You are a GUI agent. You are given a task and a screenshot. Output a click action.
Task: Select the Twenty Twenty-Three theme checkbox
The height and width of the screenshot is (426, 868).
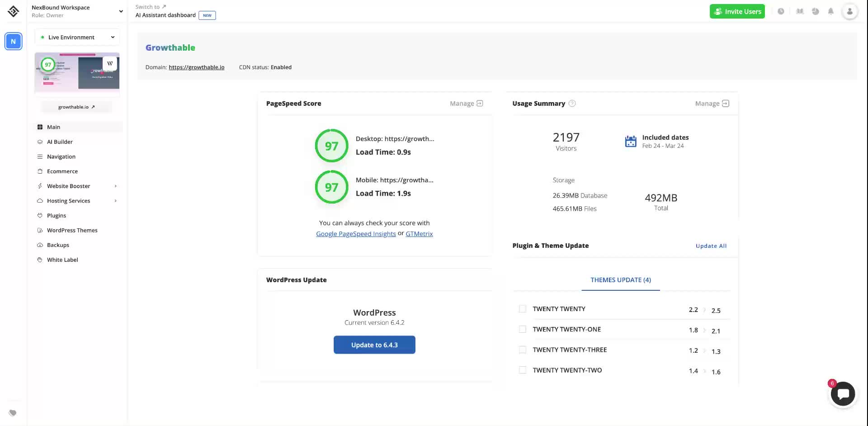click(523, 350)
